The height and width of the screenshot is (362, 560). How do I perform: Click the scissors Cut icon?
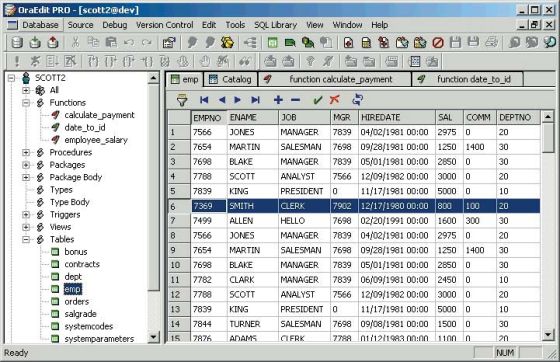click(75, 42)
